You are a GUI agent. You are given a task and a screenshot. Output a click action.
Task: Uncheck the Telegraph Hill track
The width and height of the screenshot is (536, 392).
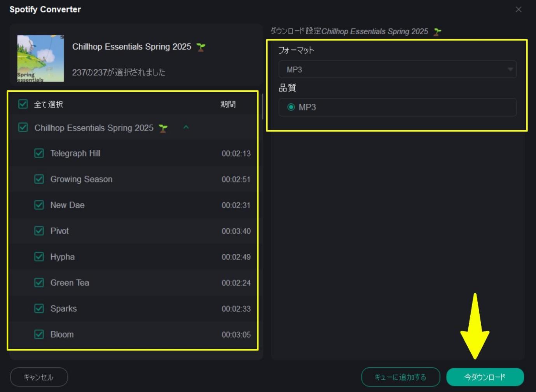[39, 153]
